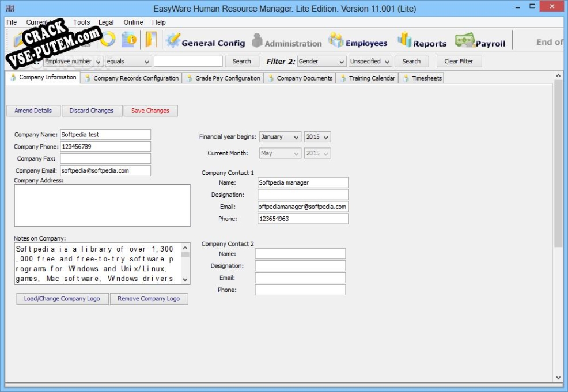The height and width of the screenshot is (392, 568).
Task: Click the Notes on Company text area
Action: (x=98, y=264)
